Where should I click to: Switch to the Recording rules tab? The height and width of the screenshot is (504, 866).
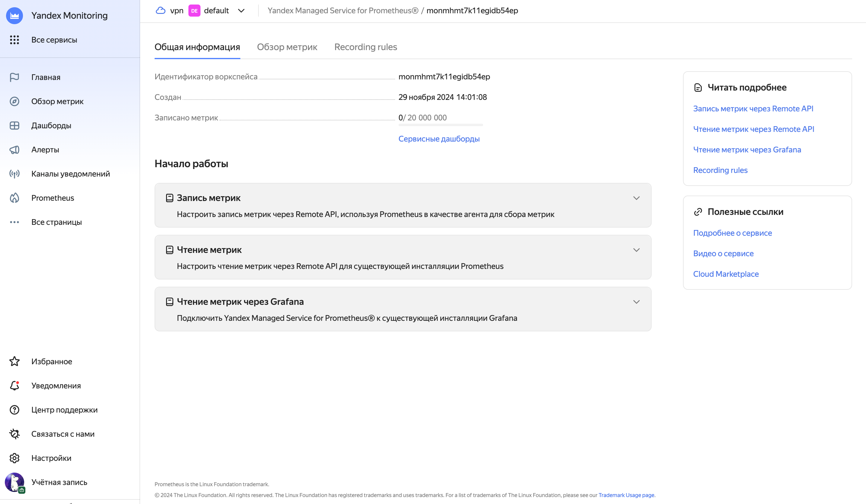pos(366,47)
